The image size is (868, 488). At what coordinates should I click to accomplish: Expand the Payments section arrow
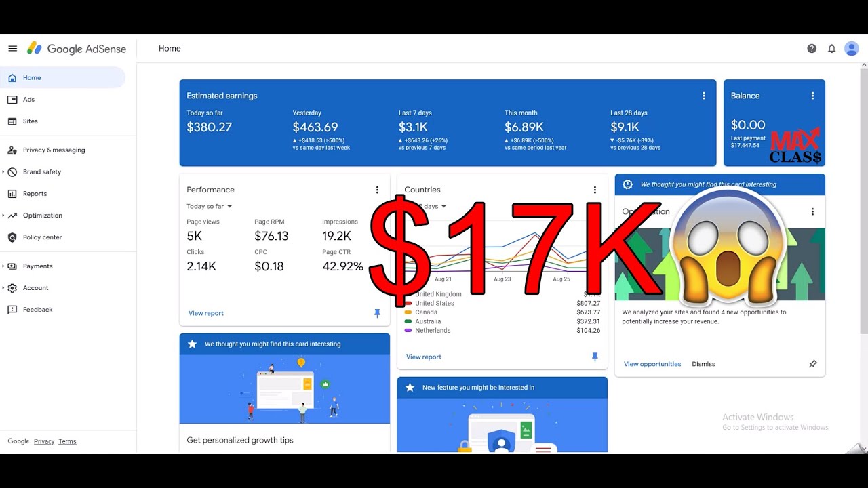tap(3, 266)
